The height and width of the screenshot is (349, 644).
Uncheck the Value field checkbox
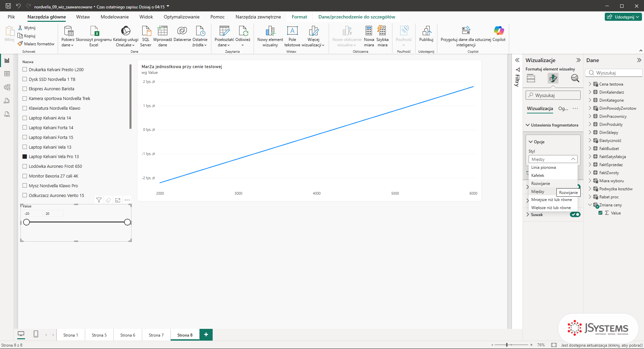600,213
